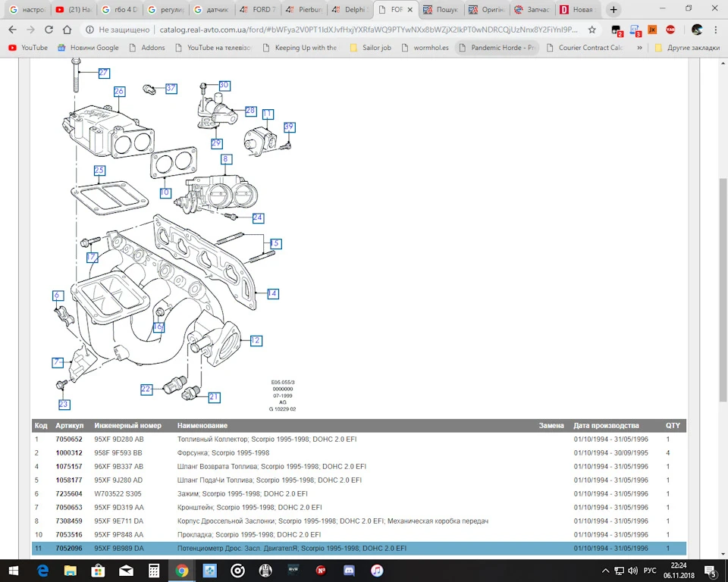Switch to the Запчас tab
This screenshot has width=728, height=582.
coord(532,10)
